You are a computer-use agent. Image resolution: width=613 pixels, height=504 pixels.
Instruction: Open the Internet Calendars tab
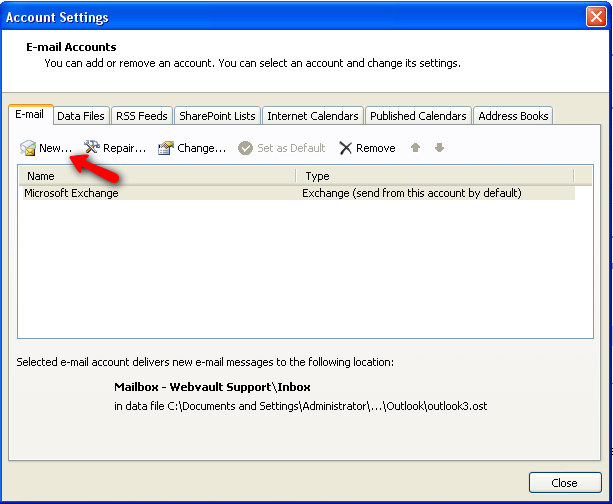click(313, 116)
